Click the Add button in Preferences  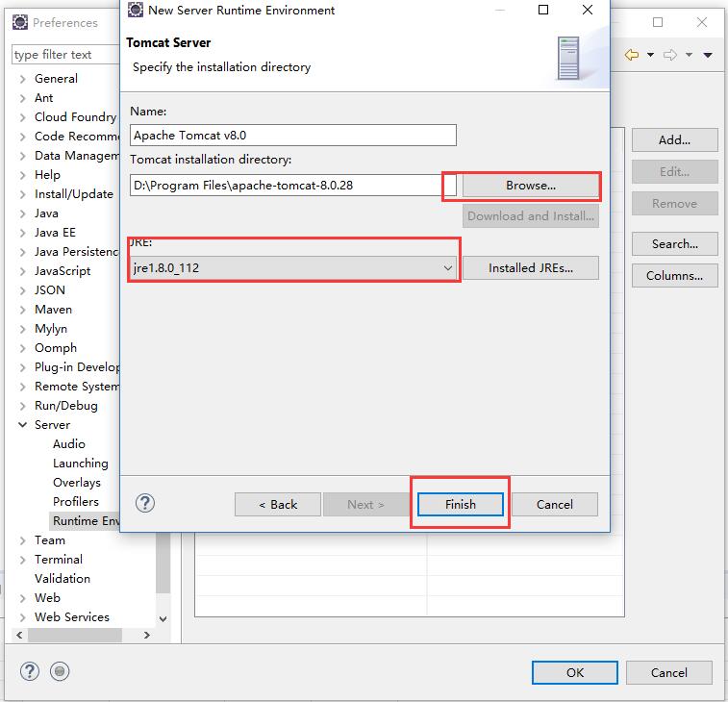point(674,139)
